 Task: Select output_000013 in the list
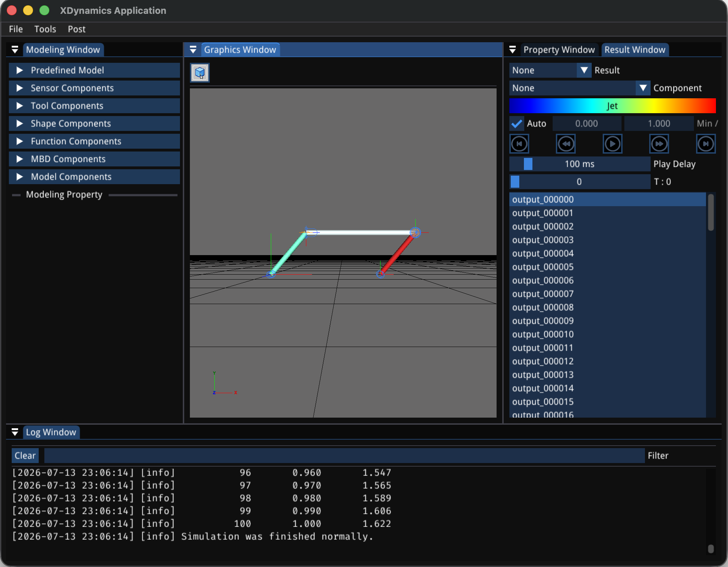click(608, 375)
